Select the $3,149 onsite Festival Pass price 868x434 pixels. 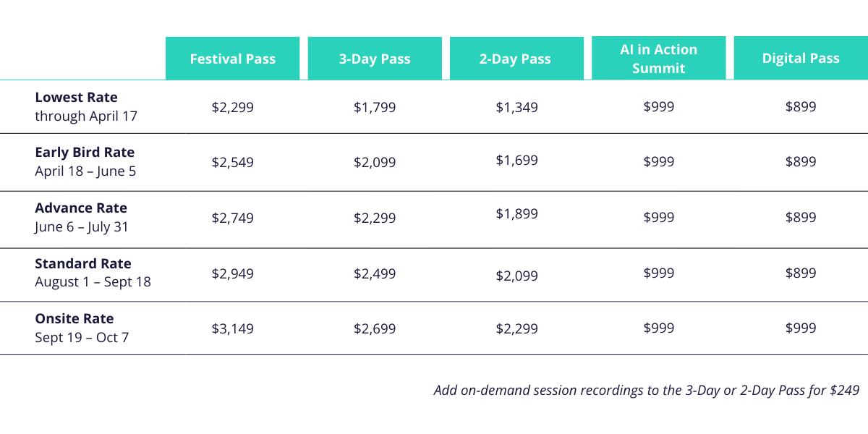(233, 328)
